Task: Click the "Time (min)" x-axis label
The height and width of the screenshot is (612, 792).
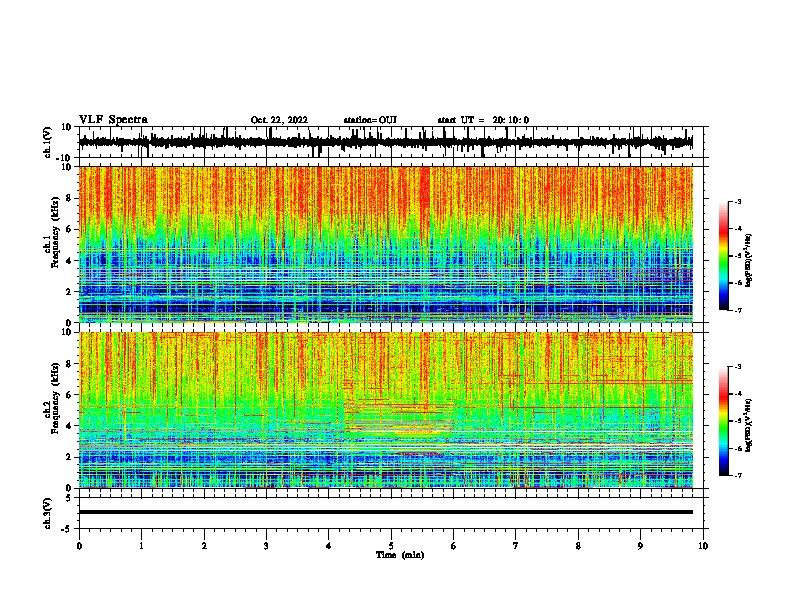Action: tap(400, 555)
